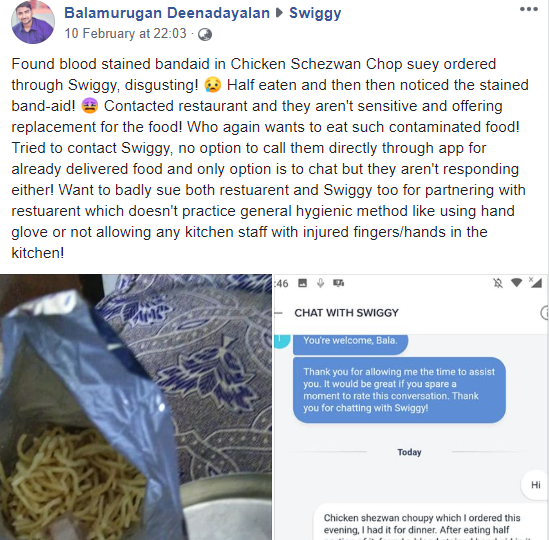Click the cellular signal status icon

click(x=535, y=282)
